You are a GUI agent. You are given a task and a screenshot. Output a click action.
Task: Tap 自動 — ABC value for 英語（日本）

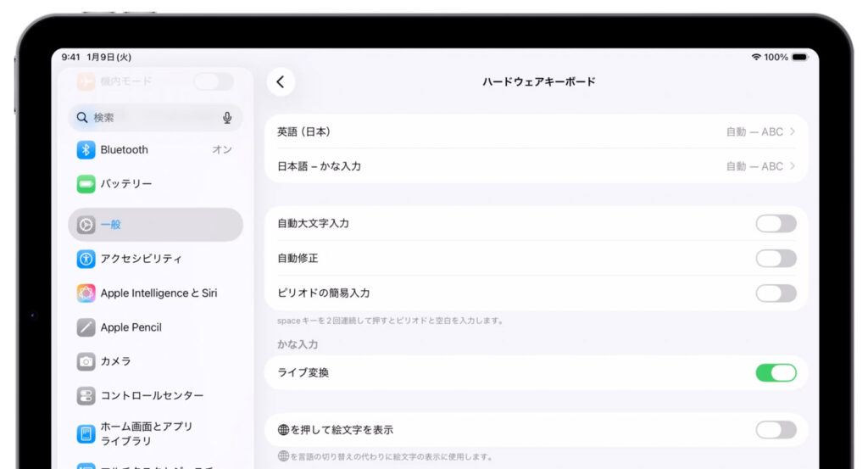tap(754, 131)
